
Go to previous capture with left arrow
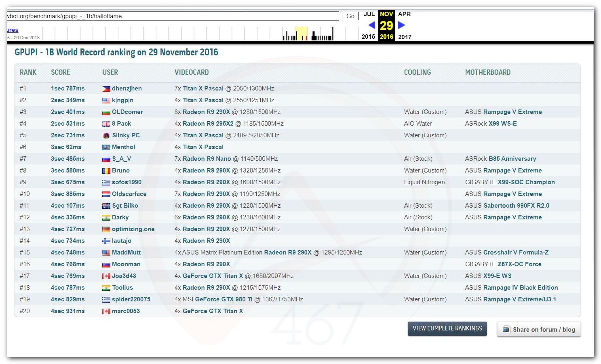pyautogui.click(x=372, y=25)
